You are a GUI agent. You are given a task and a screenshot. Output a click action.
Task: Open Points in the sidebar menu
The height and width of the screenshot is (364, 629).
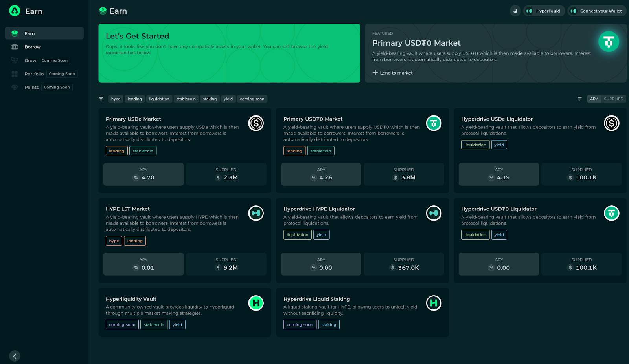[44, 87]
